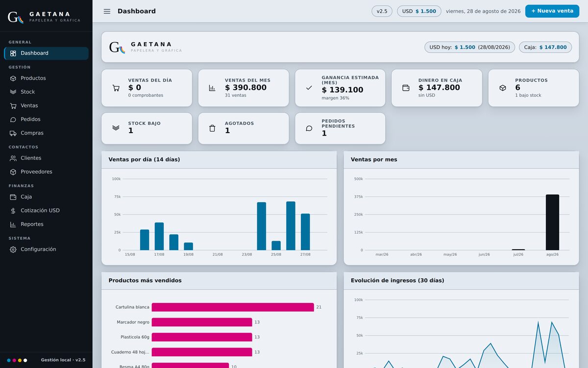Click the layers icon on the Stock bajo card
The image size is (588, 368).
pyautogui.click(x=116, y=128)
